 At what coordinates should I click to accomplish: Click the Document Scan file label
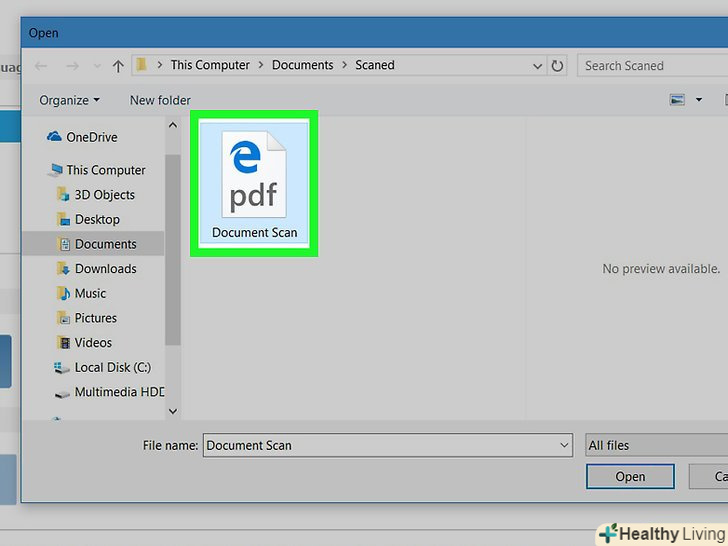pyautogui.click(x=254, y=232)
